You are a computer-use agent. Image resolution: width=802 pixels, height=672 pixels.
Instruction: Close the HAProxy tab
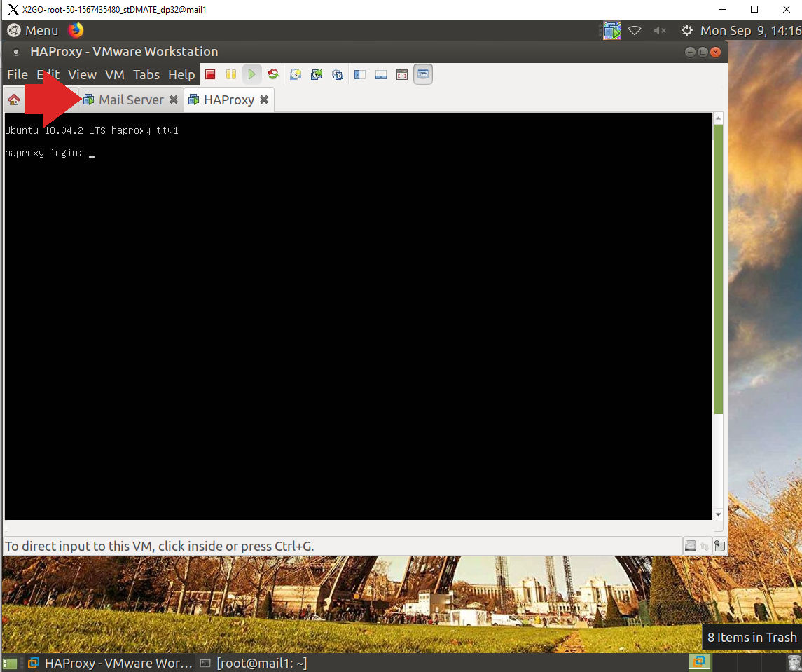[264, 100]
